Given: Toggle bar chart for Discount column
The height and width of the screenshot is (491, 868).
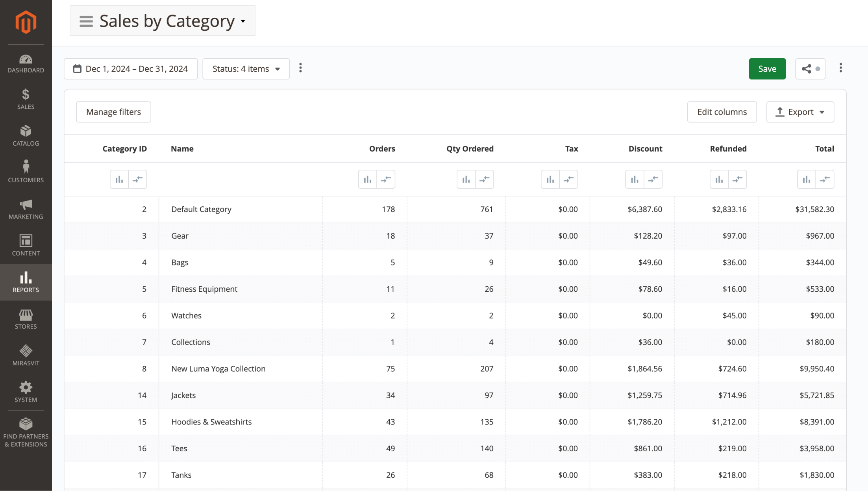Looking at the screenshot, I should click(635, 179).
